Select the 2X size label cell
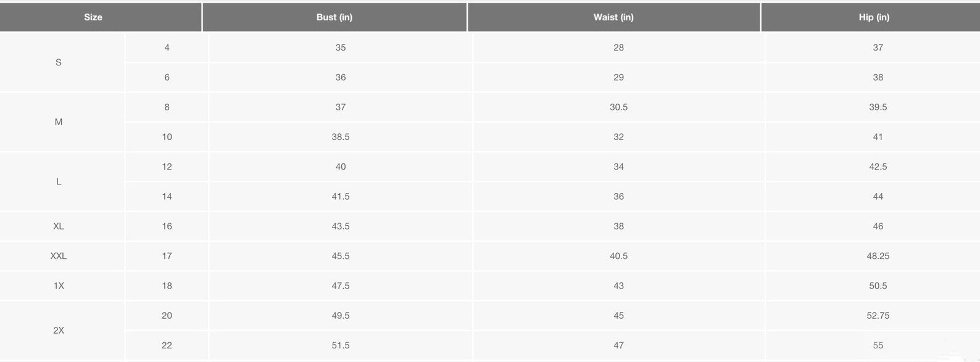 click(59, 331)
